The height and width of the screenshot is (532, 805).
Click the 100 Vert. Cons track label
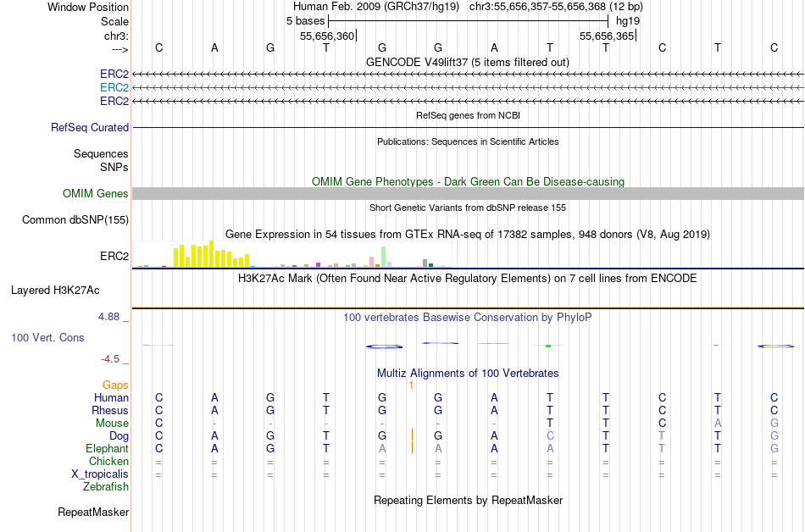pyautogui.click(x=47, y=337)
